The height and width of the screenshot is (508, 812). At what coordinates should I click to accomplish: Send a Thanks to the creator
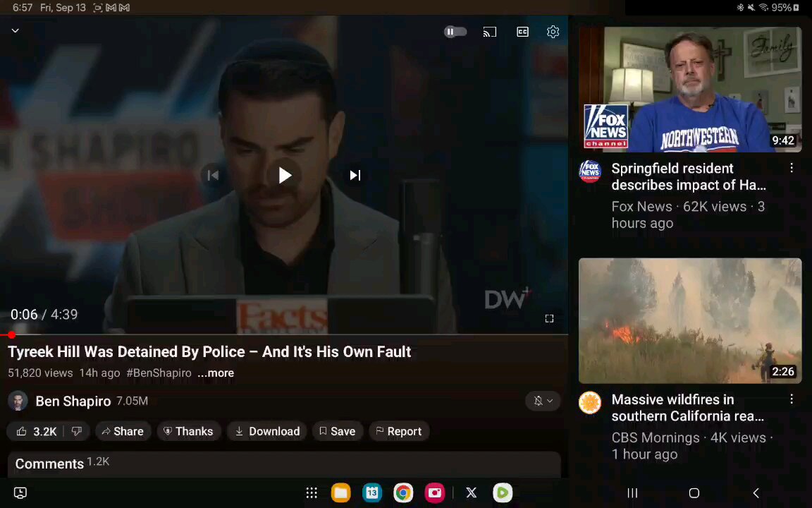tap(188, 431)
